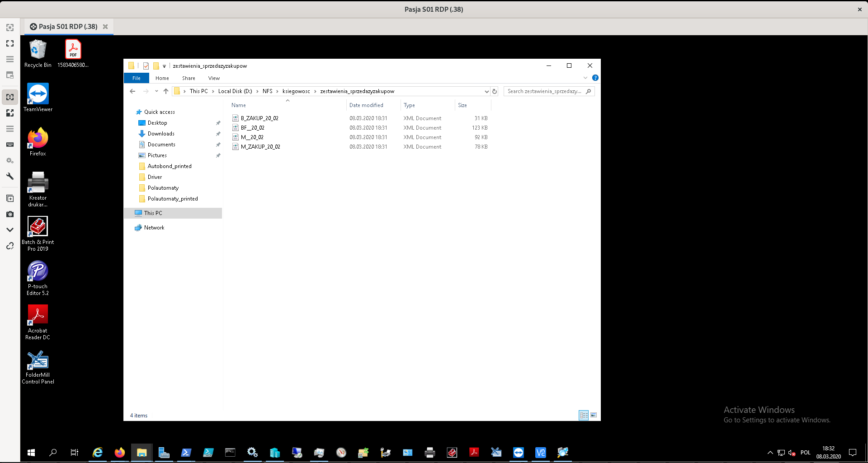Switch to the View ribbon tab
868x463 pixels.
(x=214, y=78)
